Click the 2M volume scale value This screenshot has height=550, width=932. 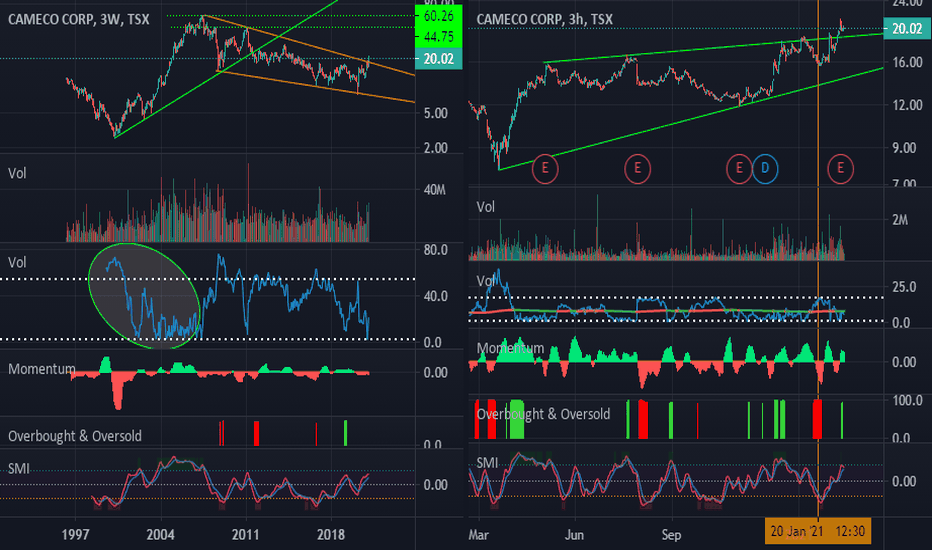pos(900,220)
